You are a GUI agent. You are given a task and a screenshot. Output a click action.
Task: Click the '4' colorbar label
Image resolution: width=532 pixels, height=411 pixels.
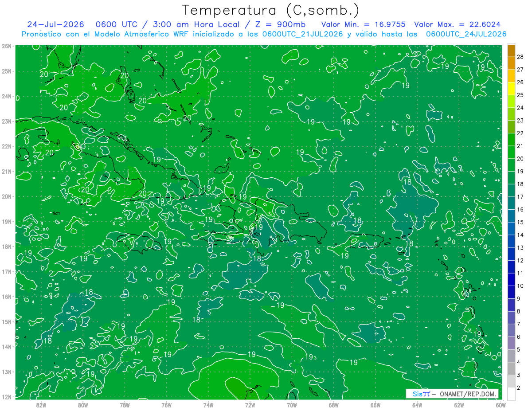519,362
